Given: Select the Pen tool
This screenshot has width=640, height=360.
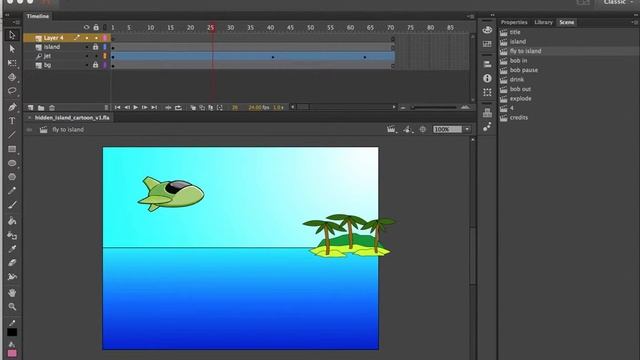Looking at the screenshot, I should tap(12, 107).
